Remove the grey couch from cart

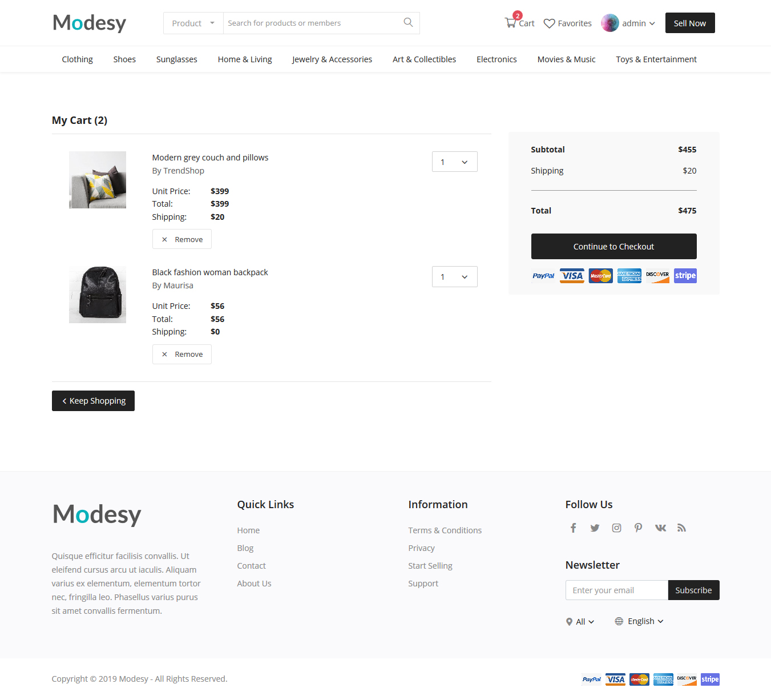tap(182, 239)
